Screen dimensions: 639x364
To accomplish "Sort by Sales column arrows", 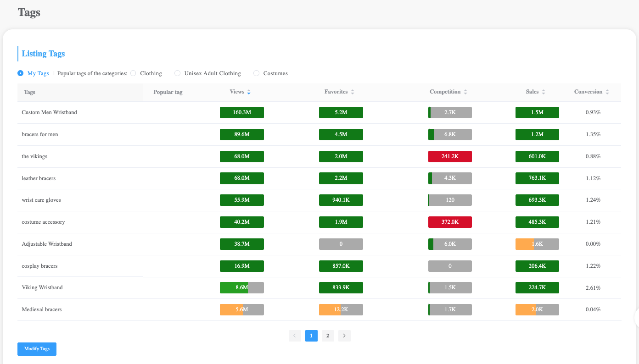I will pyautogui.click(x=544, y=92).
